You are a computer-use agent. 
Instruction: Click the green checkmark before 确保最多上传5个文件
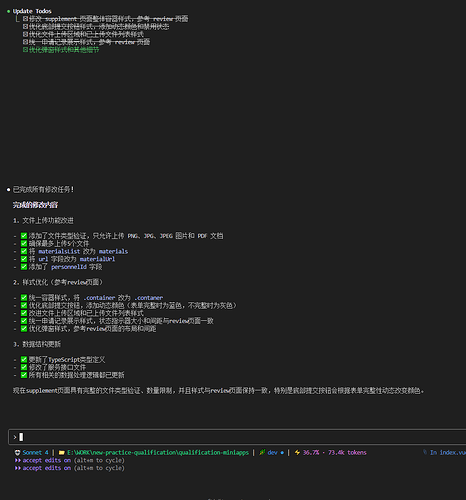click(24, 243)
